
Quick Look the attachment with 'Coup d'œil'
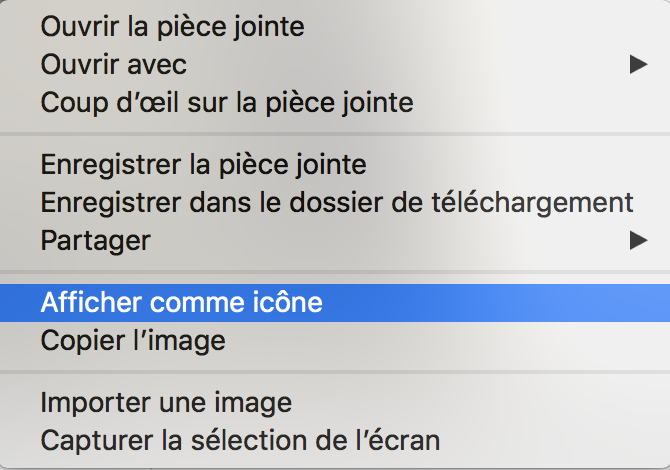(227, 102)
